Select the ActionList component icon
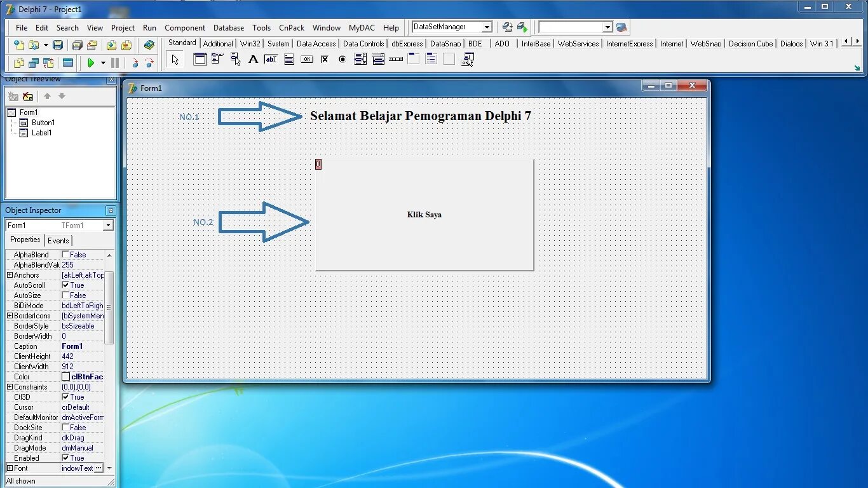 (468, 59)
